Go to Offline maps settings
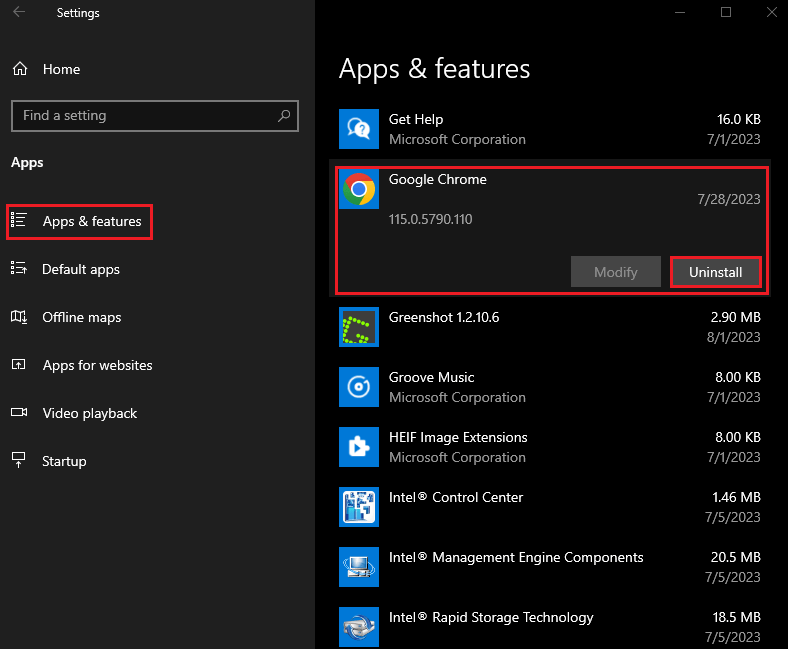Viewport: 788px width, 649px height. click(81, 317)
